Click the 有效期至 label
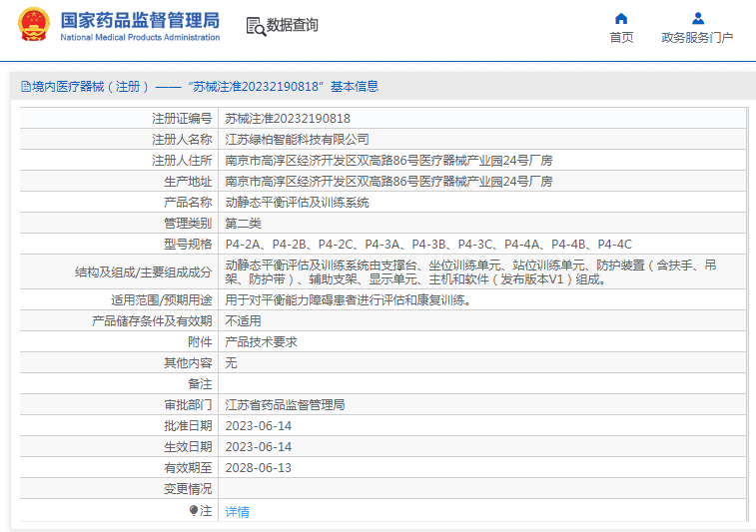The height and width of the screenshot is (532, 756). pos(188,468)
